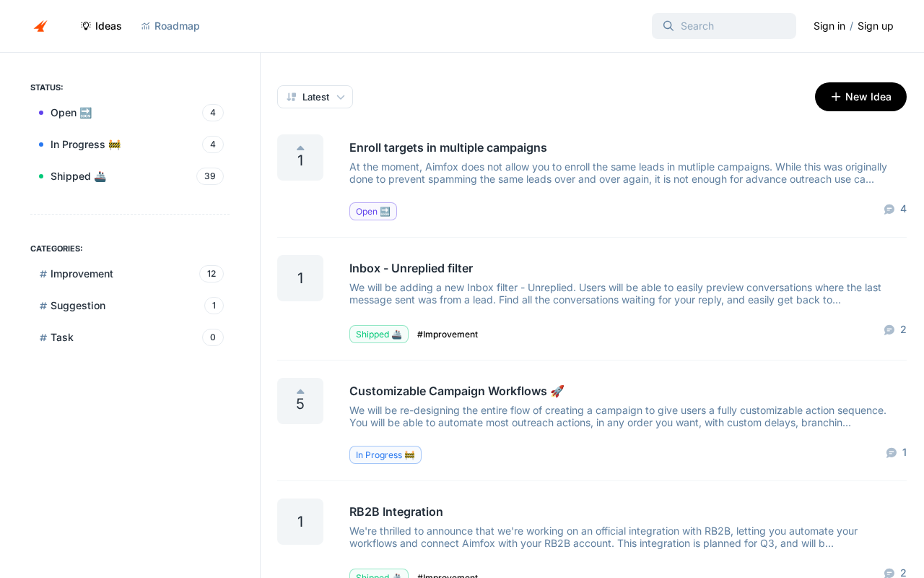Screen dimensions: 924x578
Task: Click the search magnifier icon
Action: [668, 26]
